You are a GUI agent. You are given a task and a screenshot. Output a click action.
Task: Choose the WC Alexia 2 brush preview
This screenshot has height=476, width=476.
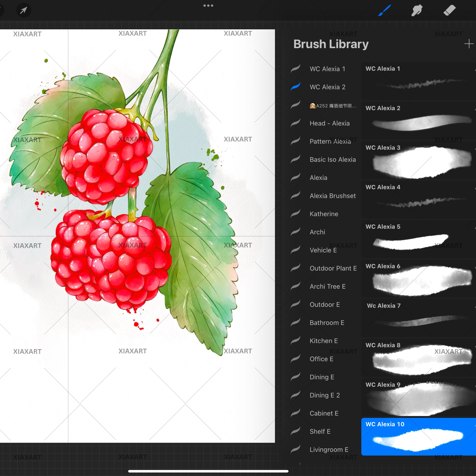click(419, 120)
